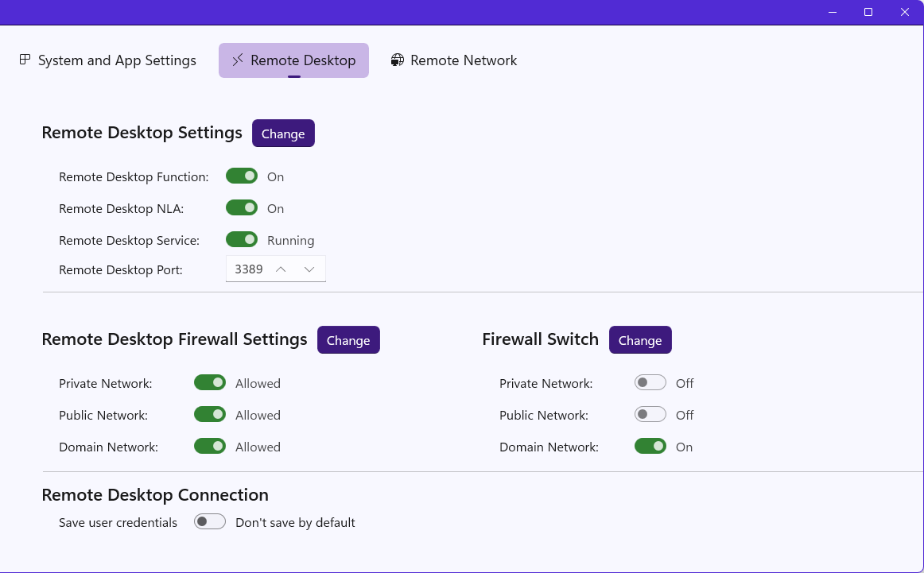Turn on the Public Network firewall switch
The height and width of the screenshot is (573, 924).
[x=650, y=414]
